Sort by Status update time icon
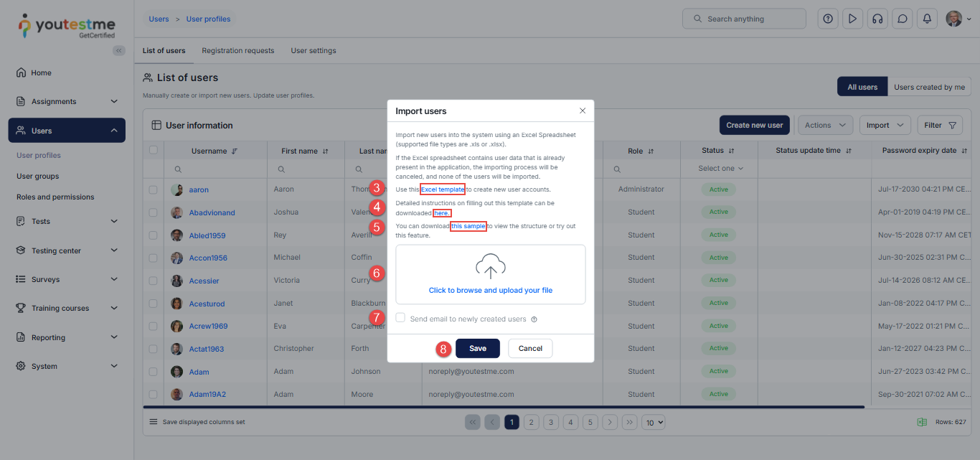Image resolution: width=980 pixels, height=460 pixels. (x=849, y=151)
